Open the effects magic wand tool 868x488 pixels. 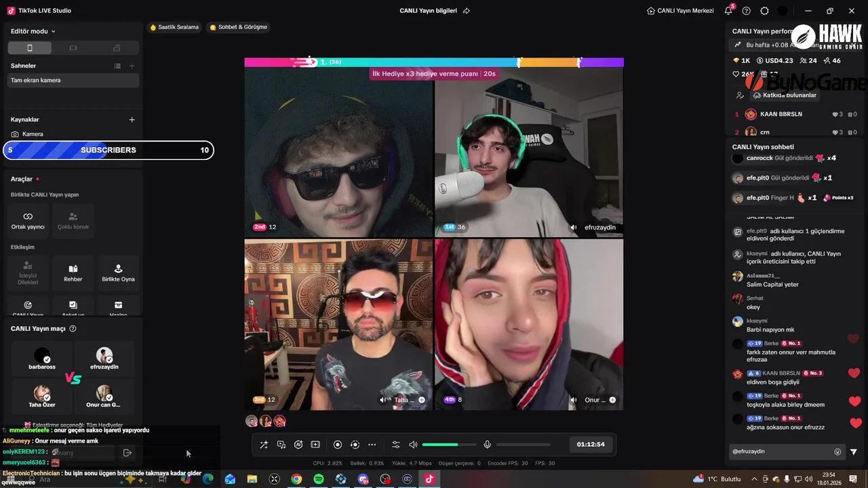pyautogui.click(x=264, y=445)
